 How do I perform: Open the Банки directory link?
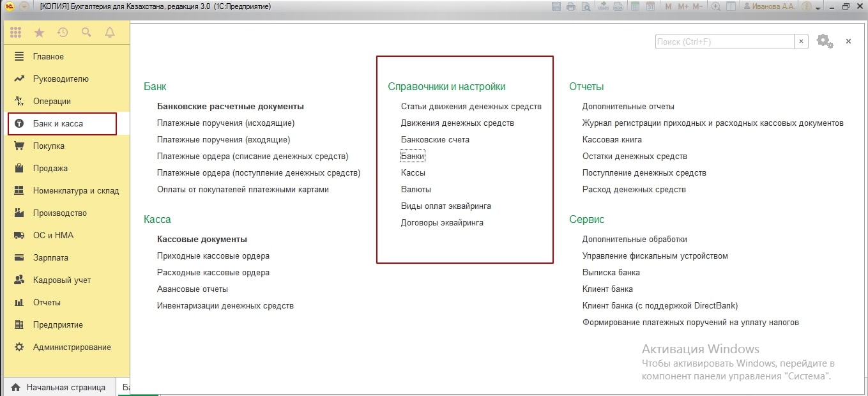click(413, 156)
